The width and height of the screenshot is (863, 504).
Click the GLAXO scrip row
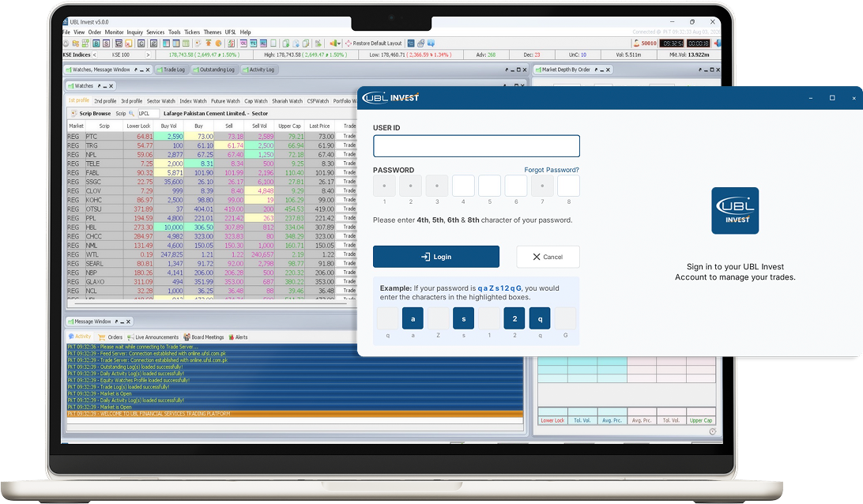211,282
